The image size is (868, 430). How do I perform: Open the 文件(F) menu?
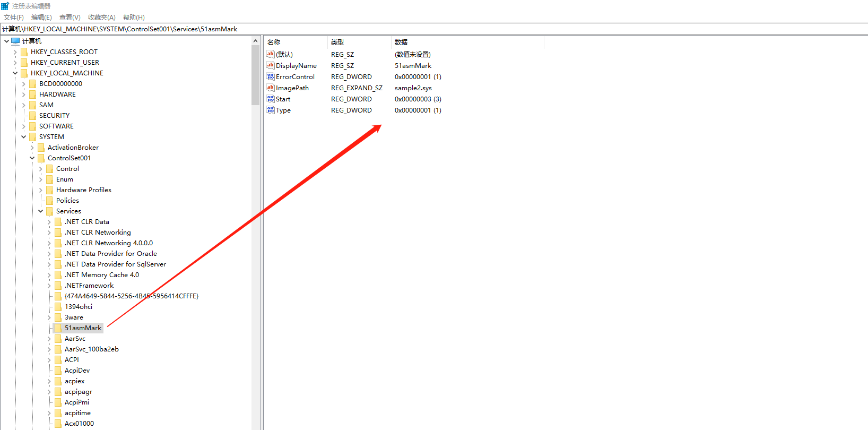[x=14, y=18]
